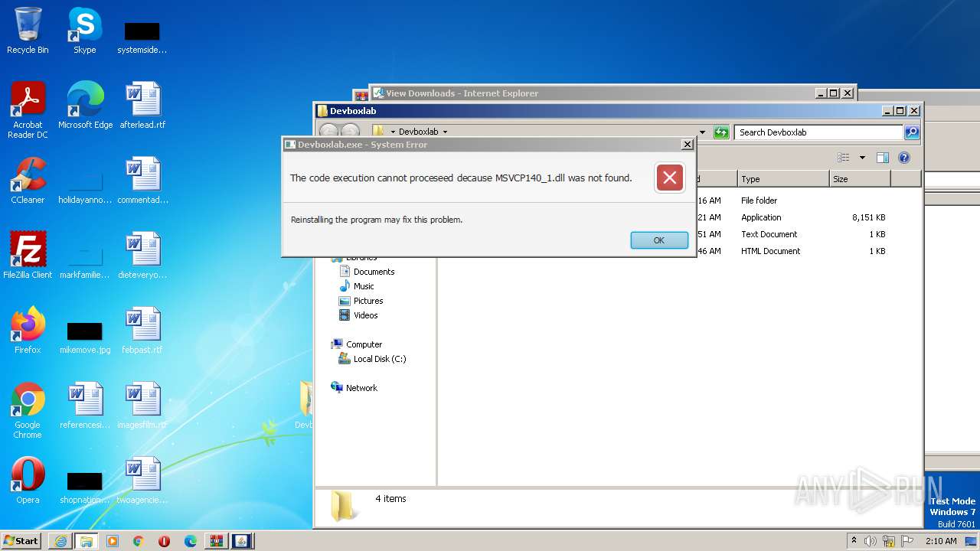Open Pictures library in navigation pane
980x551 pixels.
pos(361,301)
